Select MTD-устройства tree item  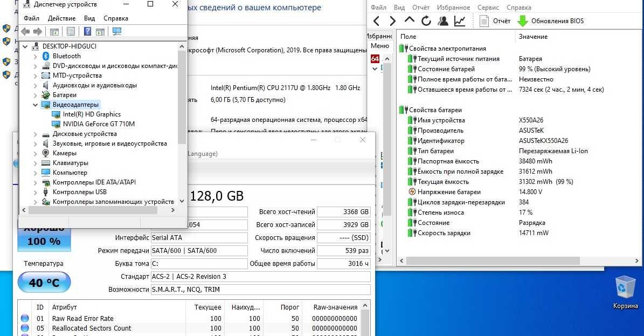pyautogui.click(x=77, y=76)
